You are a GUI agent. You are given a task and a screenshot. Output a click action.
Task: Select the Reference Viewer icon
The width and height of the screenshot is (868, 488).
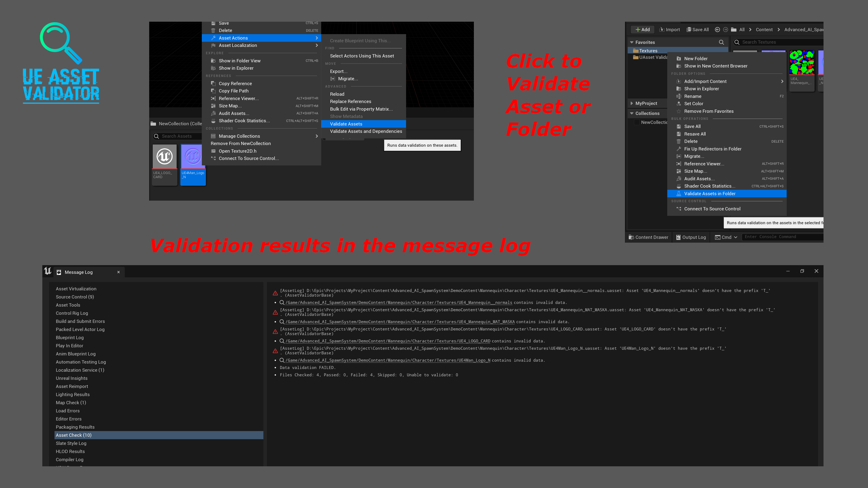pos(213,98)
